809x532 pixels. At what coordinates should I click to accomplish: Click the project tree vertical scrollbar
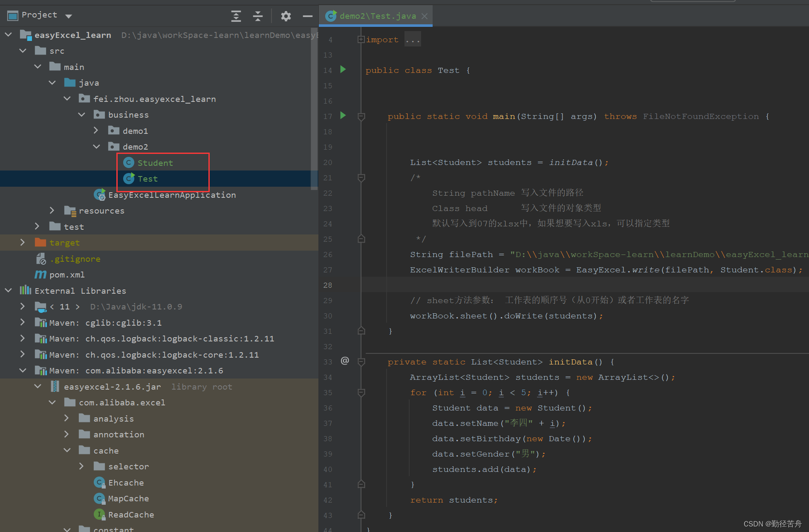[x=314, y=109]
